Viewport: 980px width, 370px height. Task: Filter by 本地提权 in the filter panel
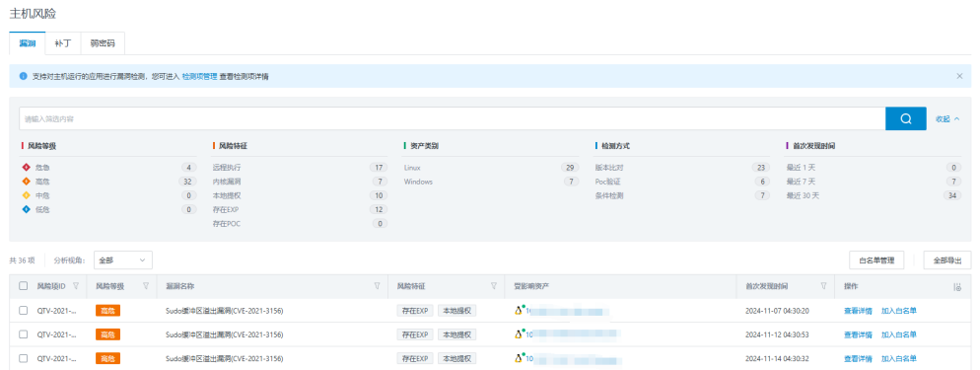pyautogui.click(x=226, y=195)
